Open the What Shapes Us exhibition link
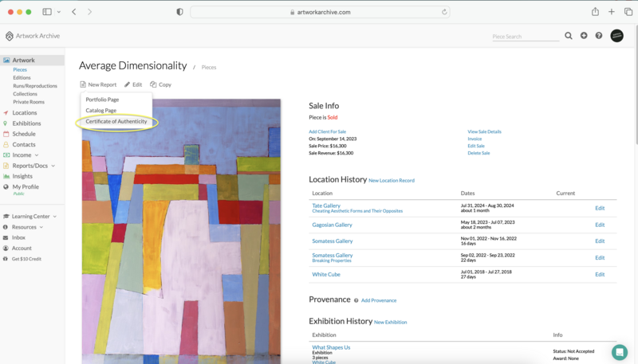This screenshot has width=638, height=364. pyautogui.click(x=331, y=347)
